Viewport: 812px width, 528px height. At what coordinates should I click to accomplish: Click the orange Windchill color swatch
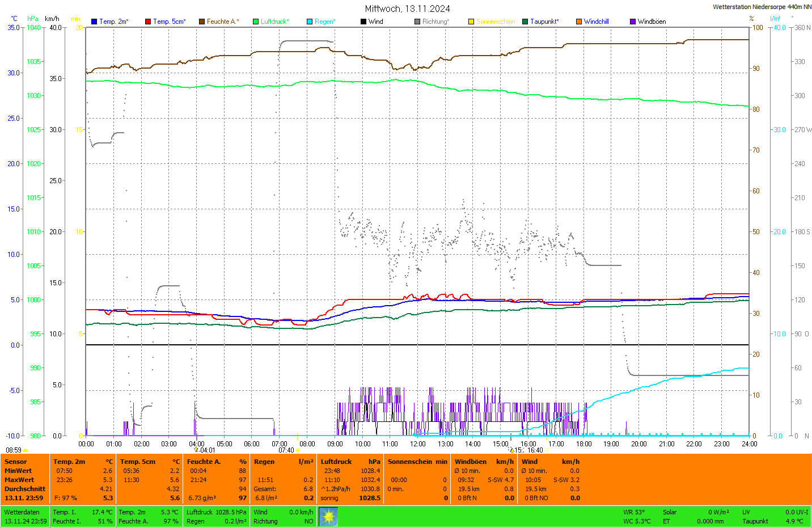579,22
